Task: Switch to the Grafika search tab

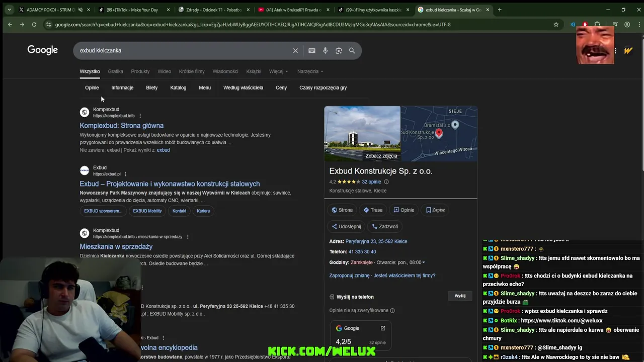Action: pos(115,71)
